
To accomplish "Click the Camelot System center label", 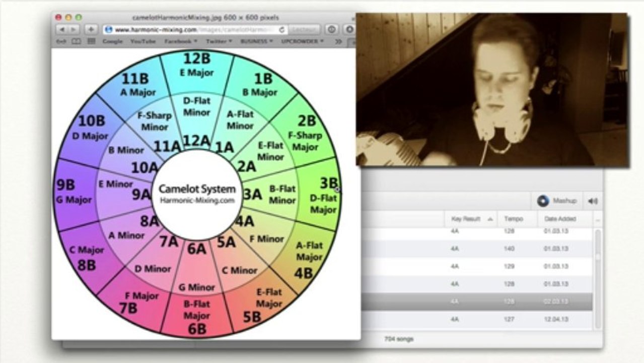I will click(x=197, y=189).
